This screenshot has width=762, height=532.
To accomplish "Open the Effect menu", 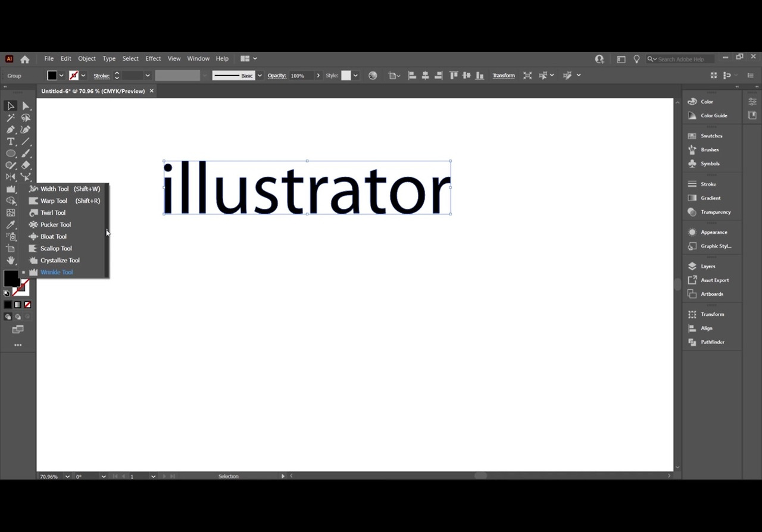I will click(x=153, y=58).
